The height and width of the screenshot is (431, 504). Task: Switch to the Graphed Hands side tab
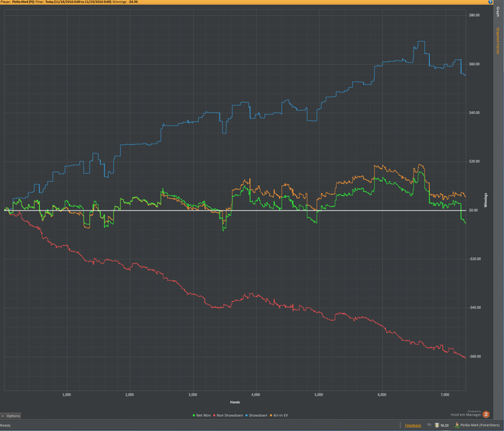tap(498, 40)
